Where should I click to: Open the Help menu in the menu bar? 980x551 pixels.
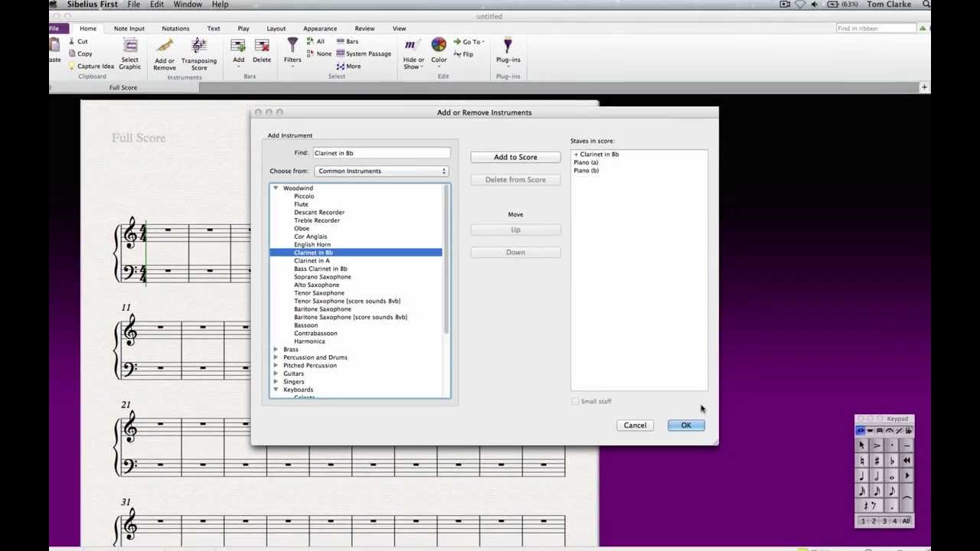[x=220, y=5]
